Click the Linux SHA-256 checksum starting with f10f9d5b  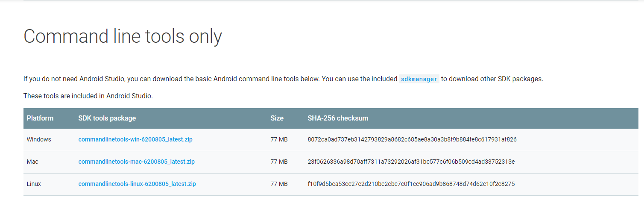click(x=411, y=184)
